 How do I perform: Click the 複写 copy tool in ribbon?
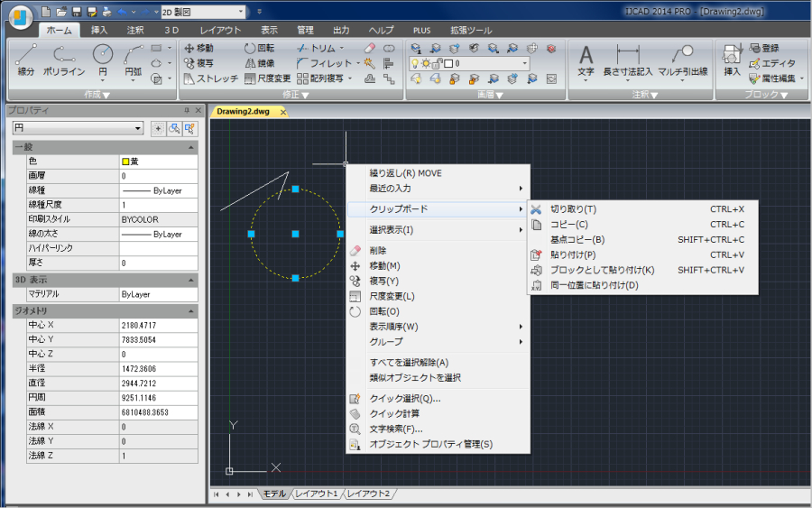click(198, 63)
